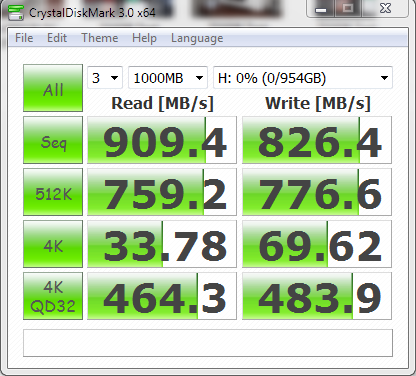Select the Seq read result 909.4
This screenshot has height=376, width=416.
pos(162,140)
